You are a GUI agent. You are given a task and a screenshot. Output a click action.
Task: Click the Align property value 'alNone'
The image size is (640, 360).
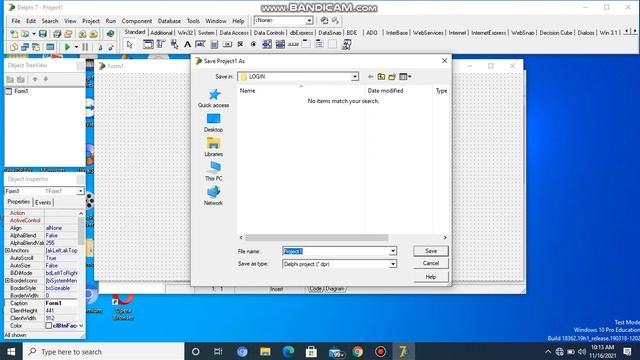tap(61, 228)
